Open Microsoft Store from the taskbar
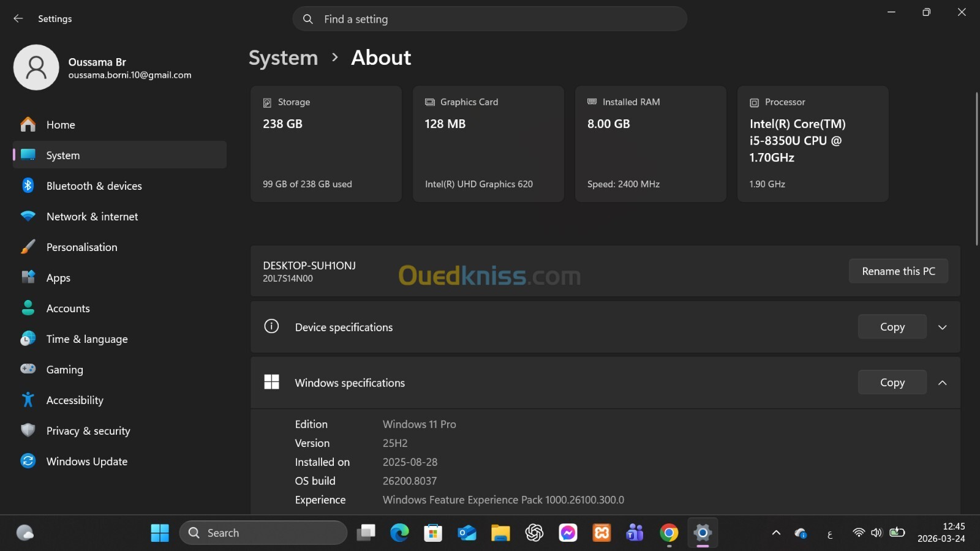980x551 pixels. click(x=433, y=533)
